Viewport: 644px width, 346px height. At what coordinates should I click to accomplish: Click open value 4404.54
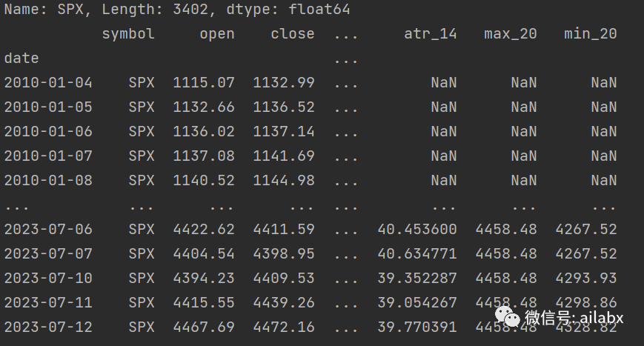click(204, 254)
